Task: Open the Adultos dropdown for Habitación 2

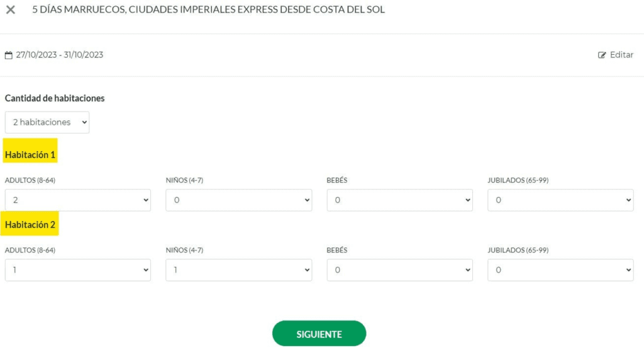Action: (x=77, y=270)
